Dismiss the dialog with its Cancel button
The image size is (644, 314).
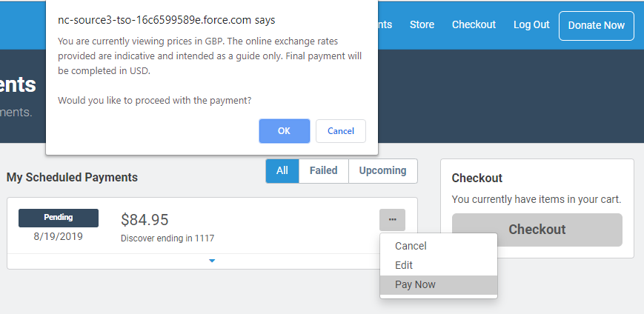point(340,131)
